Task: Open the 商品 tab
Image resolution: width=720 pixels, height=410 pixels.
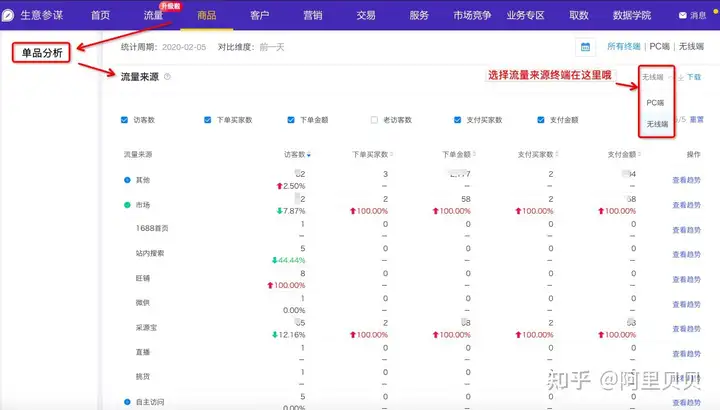Action: tap(207, 16)
